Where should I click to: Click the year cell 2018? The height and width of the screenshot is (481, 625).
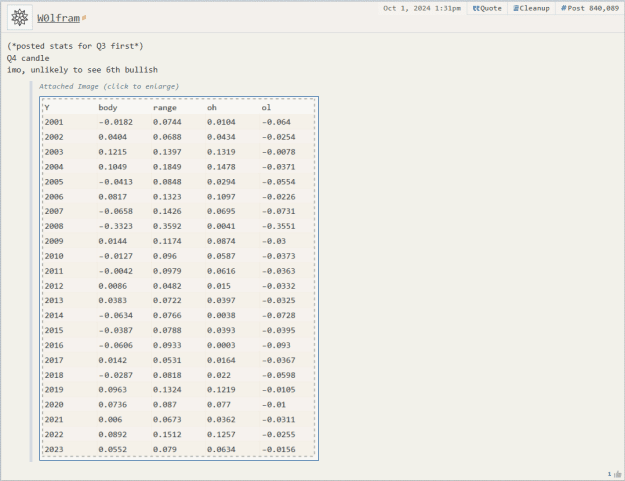pyautogui.click(x=54, y=375)
